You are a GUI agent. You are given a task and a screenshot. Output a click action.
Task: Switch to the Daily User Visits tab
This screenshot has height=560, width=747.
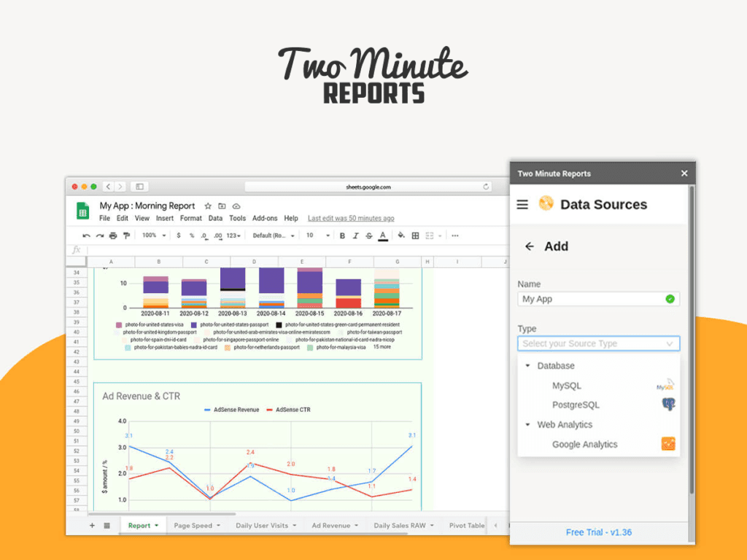pos(262,526)
